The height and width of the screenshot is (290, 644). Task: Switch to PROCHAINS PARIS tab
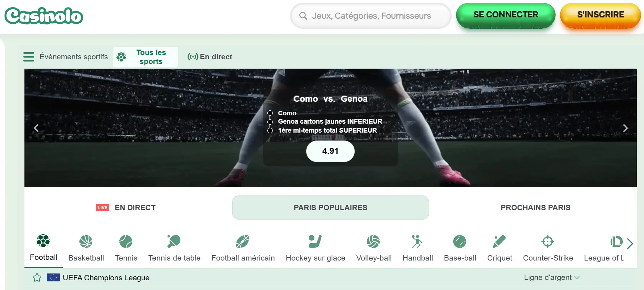coord(535,208)
